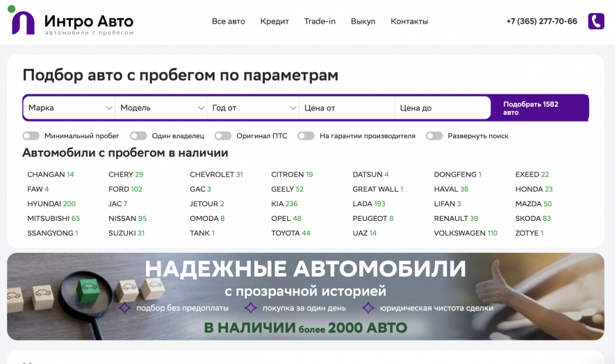Open TANK 1 listing

[x=202, y=233]
